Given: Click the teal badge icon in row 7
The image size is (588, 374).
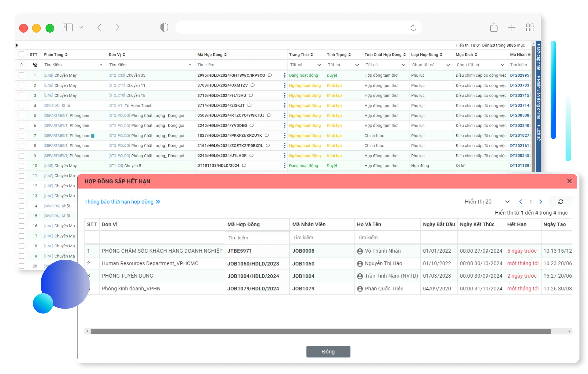Looking at the screenshot, I should (93, 136).
